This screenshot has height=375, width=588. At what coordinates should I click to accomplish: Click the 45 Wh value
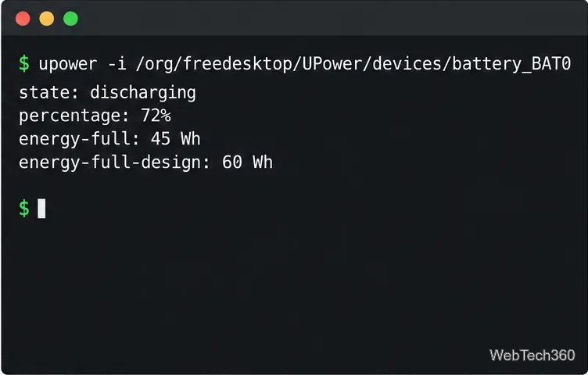[x=175, y=139]
